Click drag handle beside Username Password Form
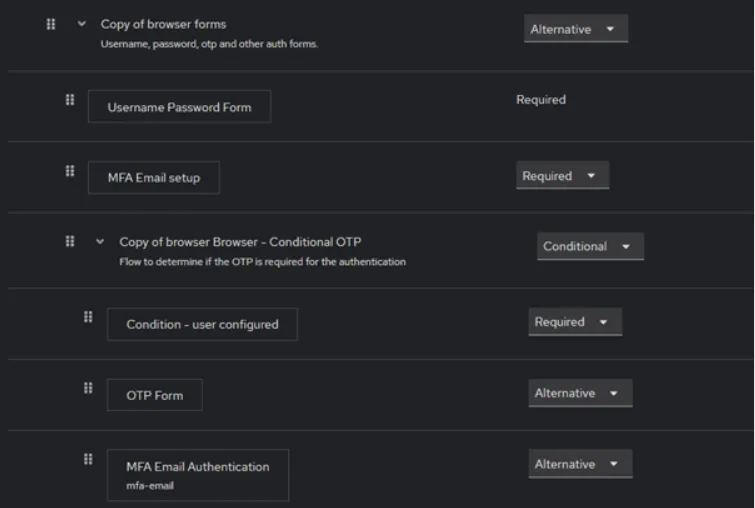 pos(70,100)
